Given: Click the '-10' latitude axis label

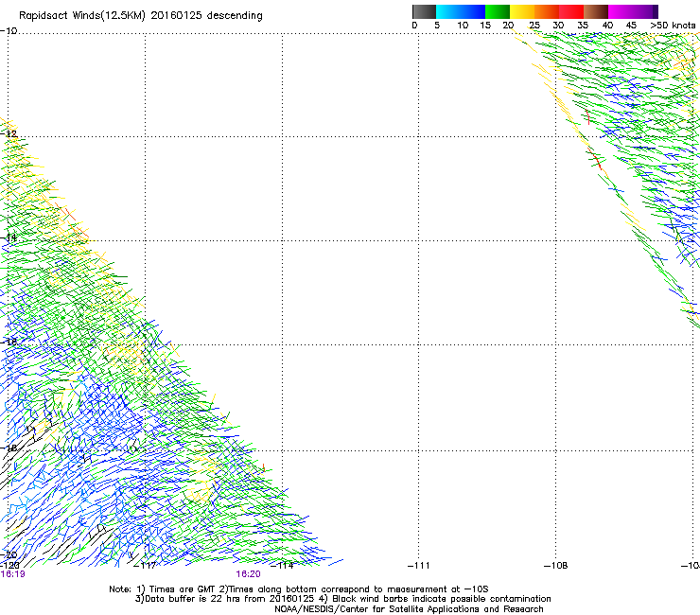Looking at the screenshot, I should click(9, 31).
